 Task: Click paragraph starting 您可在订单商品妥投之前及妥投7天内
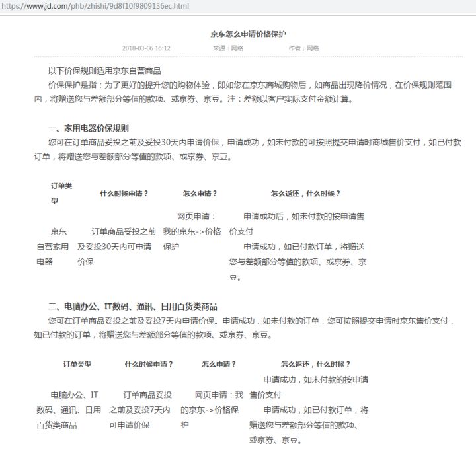(245, 328)
